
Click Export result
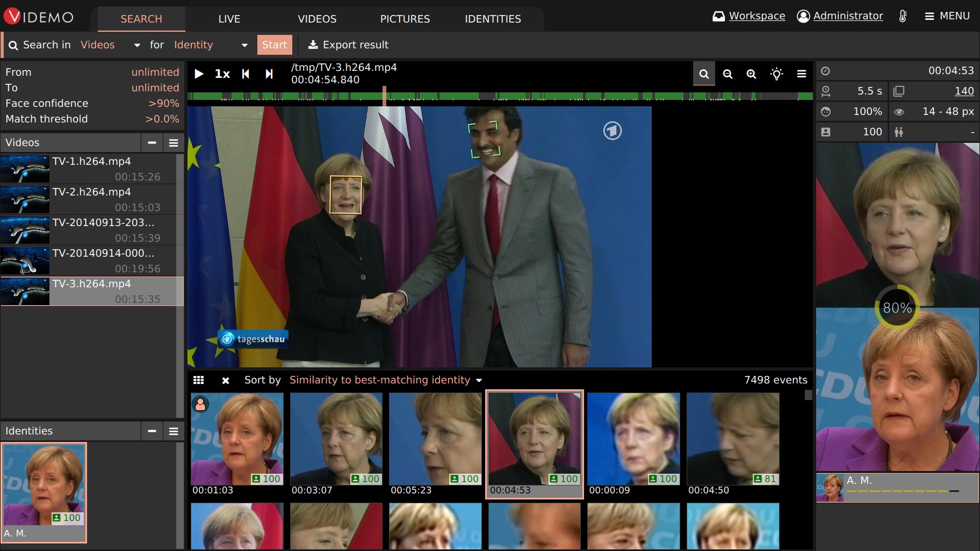coord(348,45)
